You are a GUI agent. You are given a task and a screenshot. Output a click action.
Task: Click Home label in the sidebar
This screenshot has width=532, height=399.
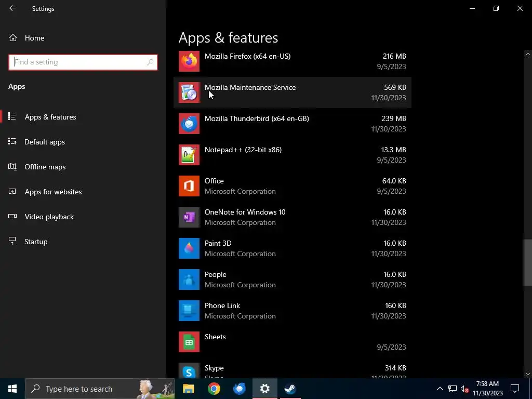point(34,38)
